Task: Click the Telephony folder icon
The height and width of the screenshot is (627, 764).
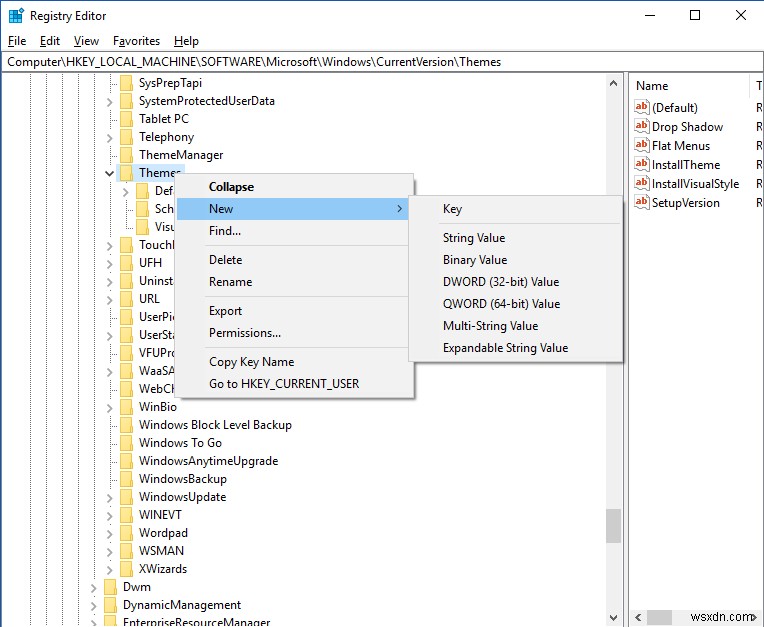Action: [126, 137]
